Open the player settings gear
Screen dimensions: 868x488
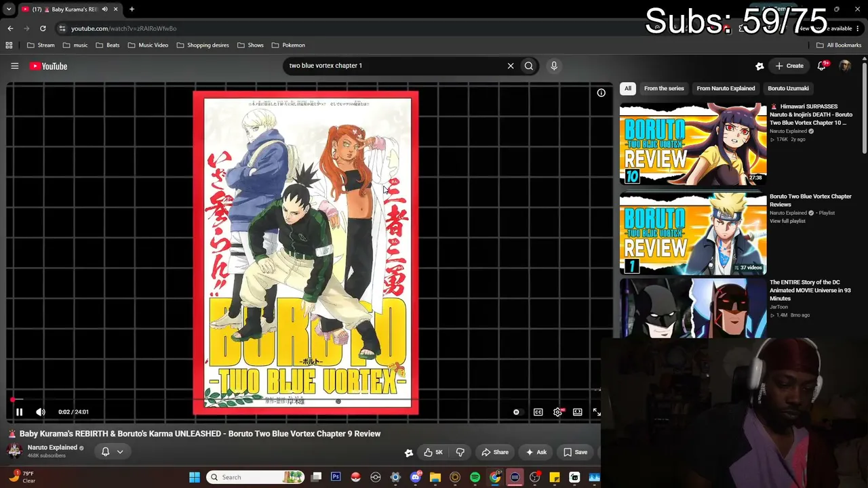click(x=557, y=412)
